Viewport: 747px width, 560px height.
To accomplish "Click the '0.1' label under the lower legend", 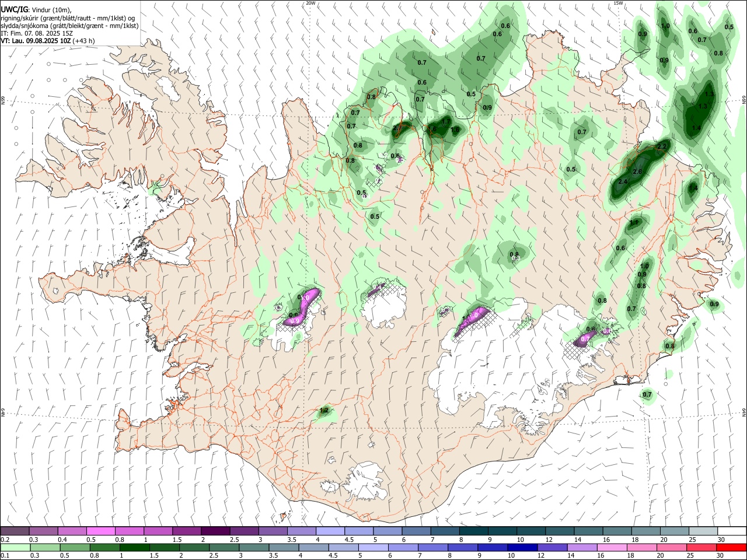I will [5, 555].
